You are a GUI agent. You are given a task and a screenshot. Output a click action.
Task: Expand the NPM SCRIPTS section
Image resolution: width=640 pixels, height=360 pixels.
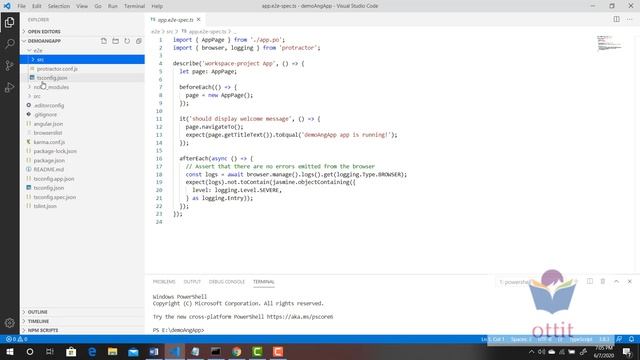click(x=82, y=330)
